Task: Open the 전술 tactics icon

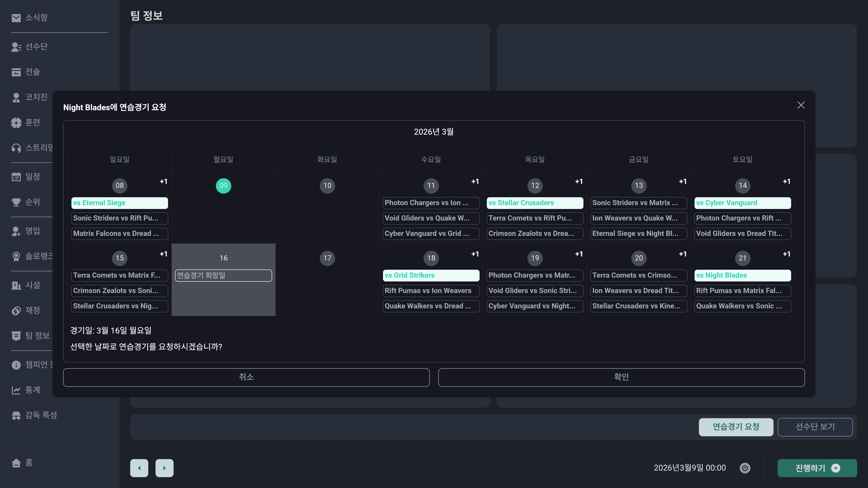Action: 16,72
